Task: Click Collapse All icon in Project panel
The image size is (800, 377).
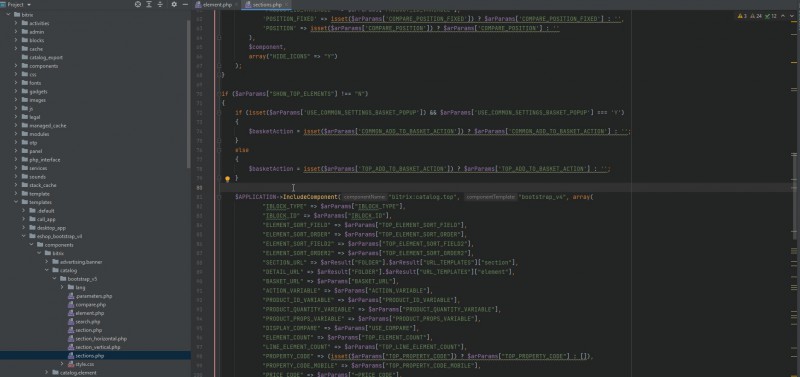Action: 160,4
